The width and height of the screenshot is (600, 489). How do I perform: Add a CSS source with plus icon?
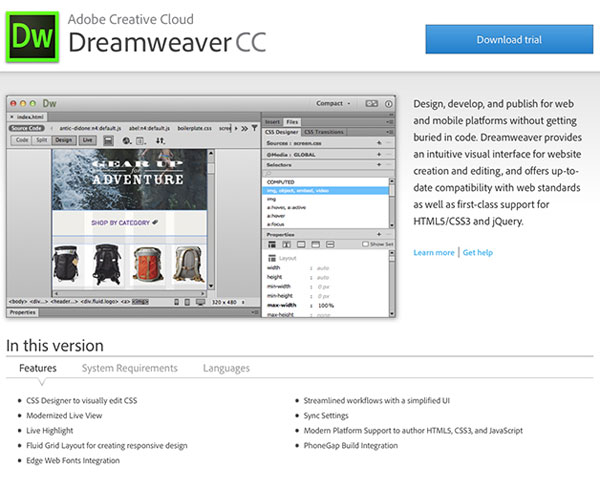[378, 144]
